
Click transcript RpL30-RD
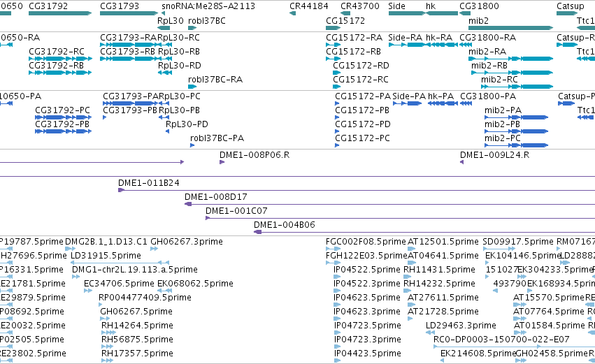(x=180, y=66)
